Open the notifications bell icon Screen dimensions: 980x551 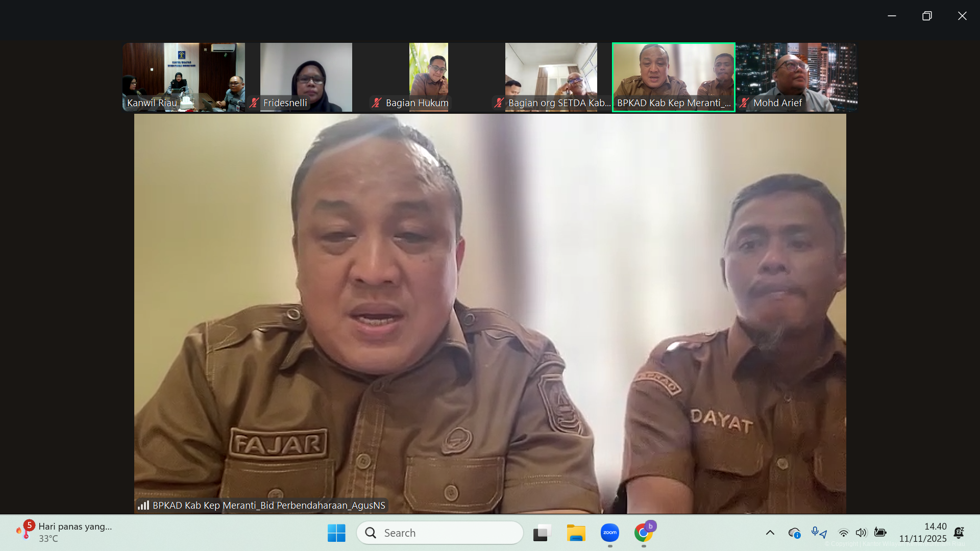(959, 533)
